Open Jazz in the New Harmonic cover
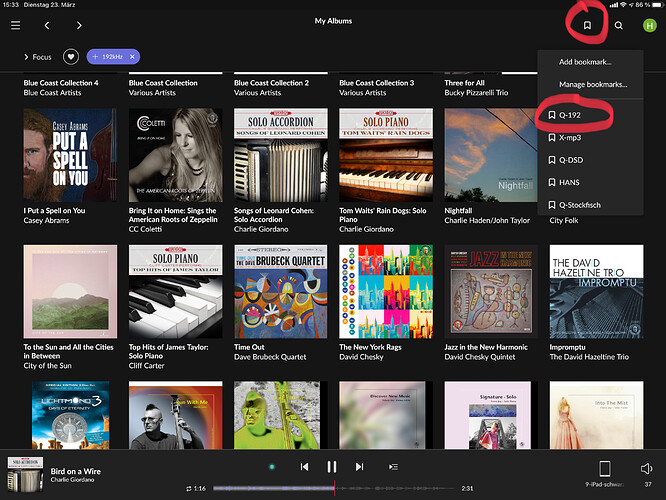Screen dimensions: 666x500 click(491, 291)
